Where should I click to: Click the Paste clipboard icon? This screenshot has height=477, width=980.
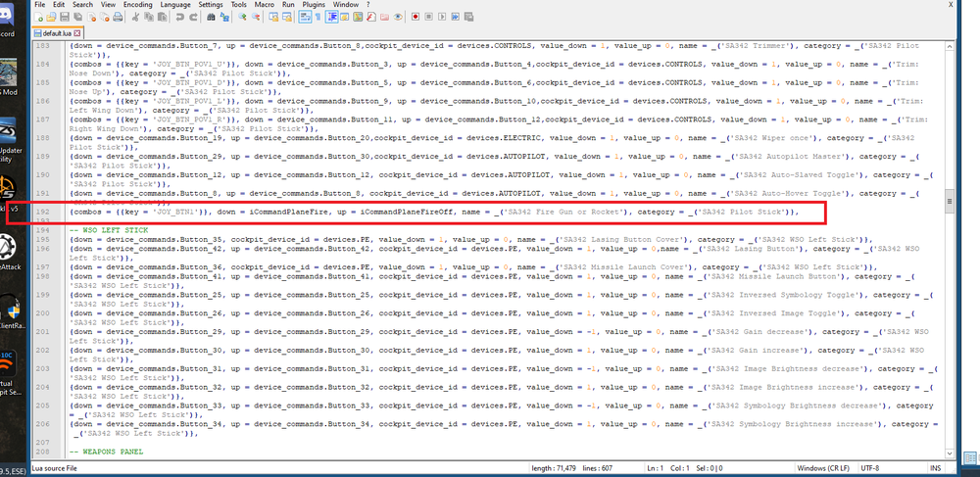(x=162, y=18)
